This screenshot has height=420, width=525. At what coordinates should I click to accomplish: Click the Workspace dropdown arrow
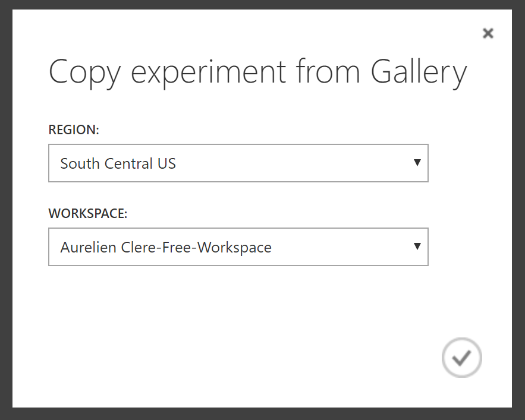(x=417, y=247)
